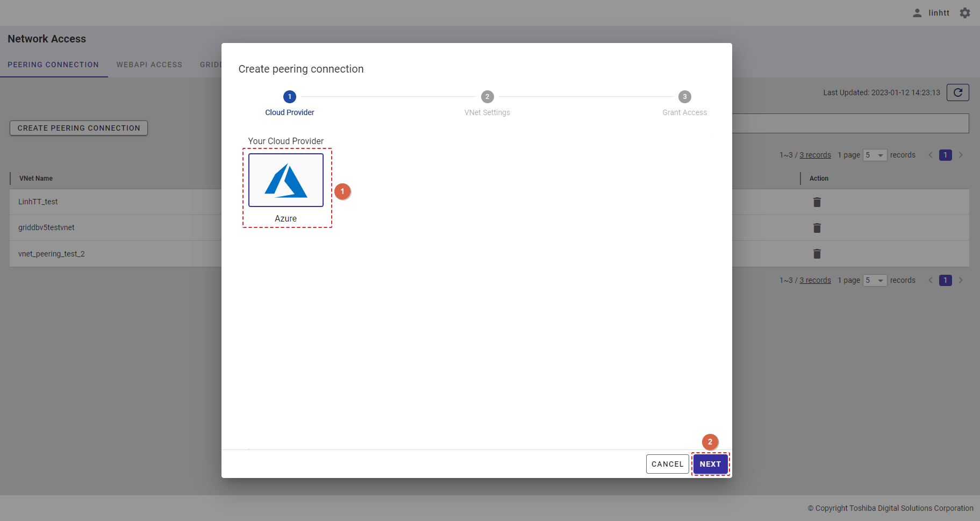Open the bottom records-per-page dropdown
980x521 pixels.
pyautogui.click(x=875, y=281)
